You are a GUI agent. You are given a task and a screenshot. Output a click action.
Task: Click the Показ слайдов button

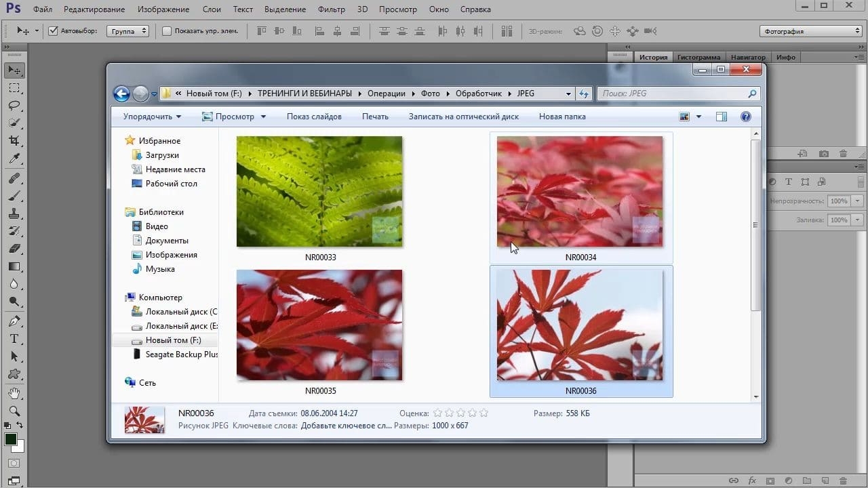click(x=314, y=117)
